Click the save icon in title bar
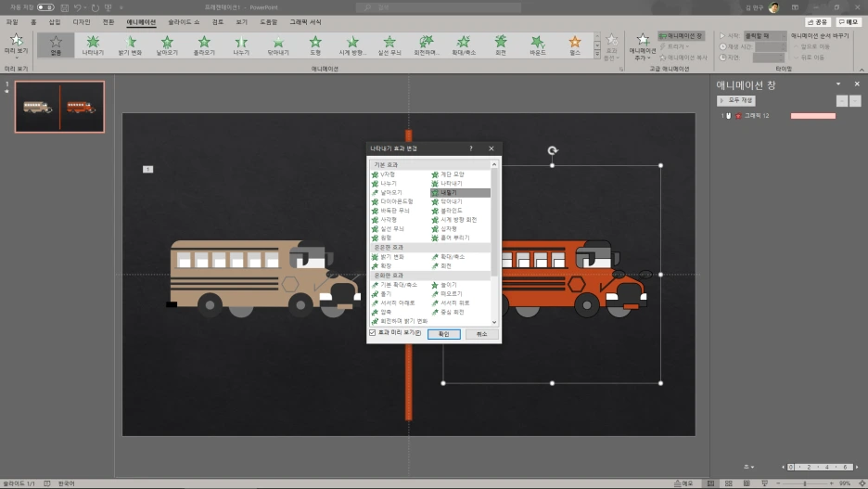The height and width of the screenshot is (489, 868). 65,7
